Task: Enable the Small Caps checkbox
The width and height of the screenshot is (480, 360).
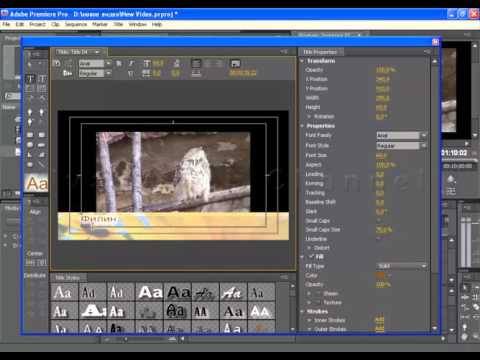Action: click(x=379, y=221)
